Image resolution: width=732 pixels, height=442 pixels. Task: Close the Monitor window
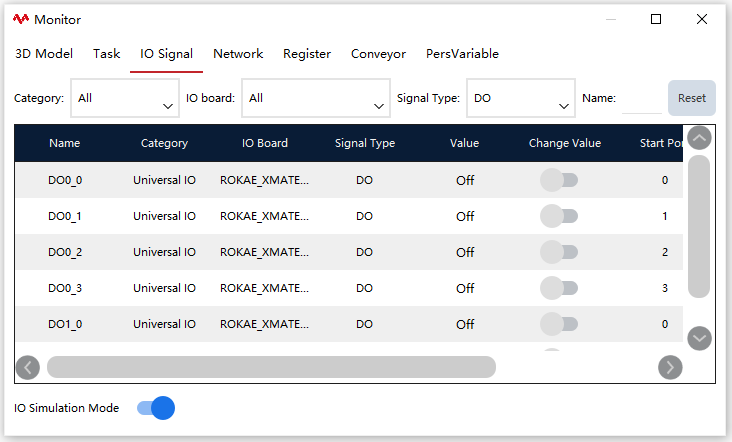tap(702, 19)
